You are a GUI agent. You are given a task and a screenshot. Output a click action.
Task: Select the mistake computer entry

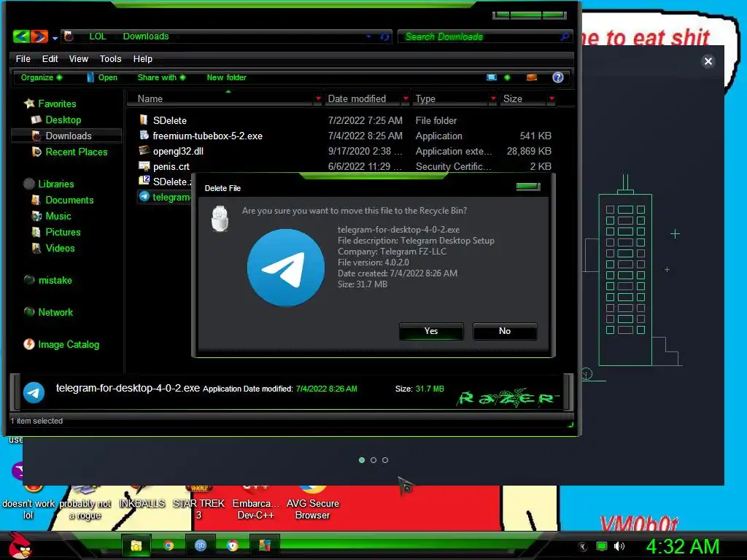55,280
